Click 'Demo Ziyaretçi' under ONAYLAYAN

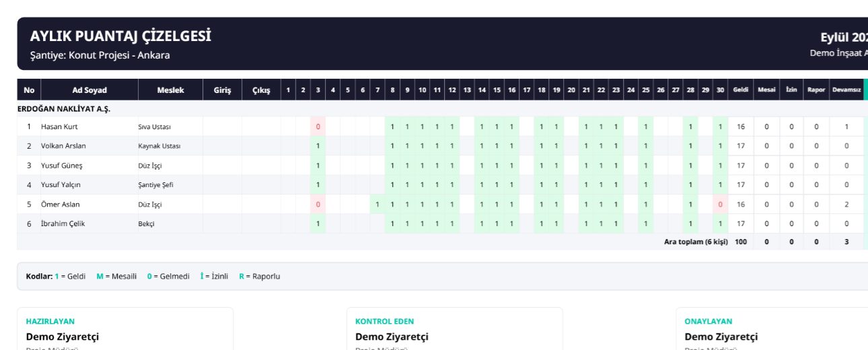point(721,337)
